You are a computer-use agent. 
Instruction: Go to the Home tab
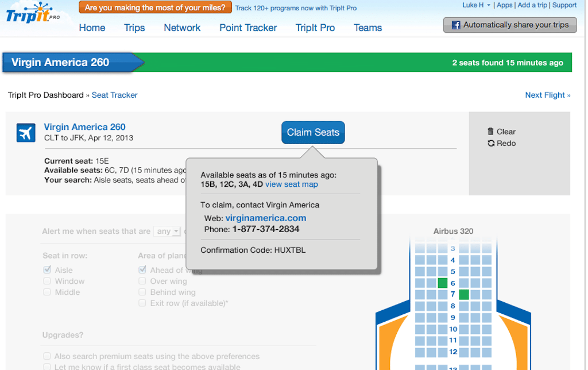92,28
